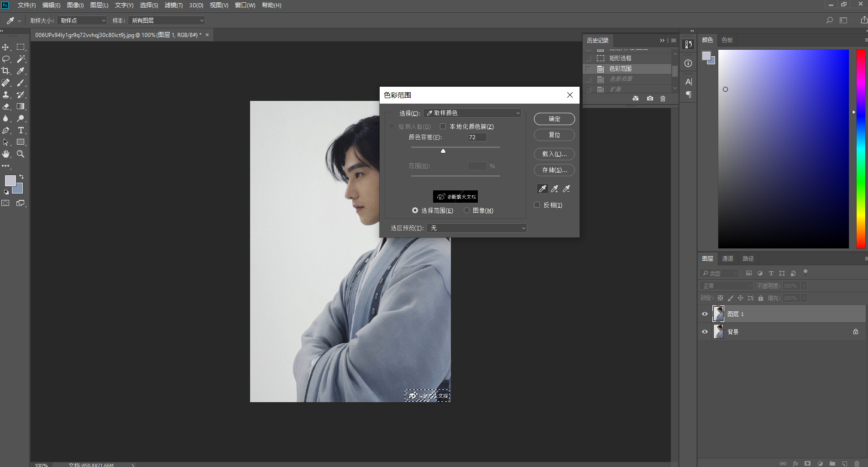
Task: Open the Select (选择) sampled colors dropdown
Action: (472, 113)
